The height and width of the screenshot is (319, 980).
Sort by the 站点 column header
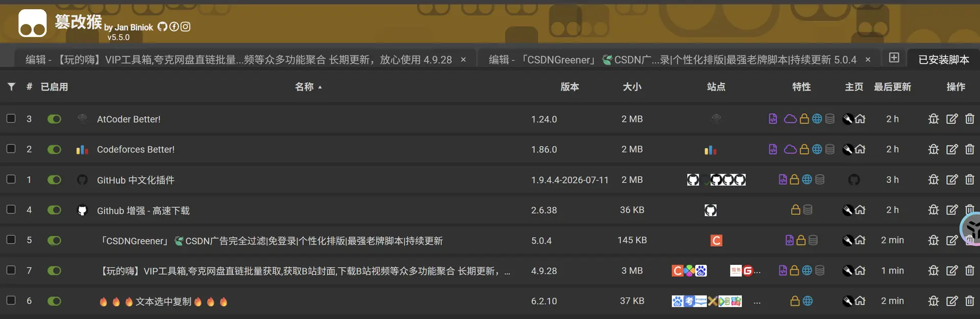[716, 87]
